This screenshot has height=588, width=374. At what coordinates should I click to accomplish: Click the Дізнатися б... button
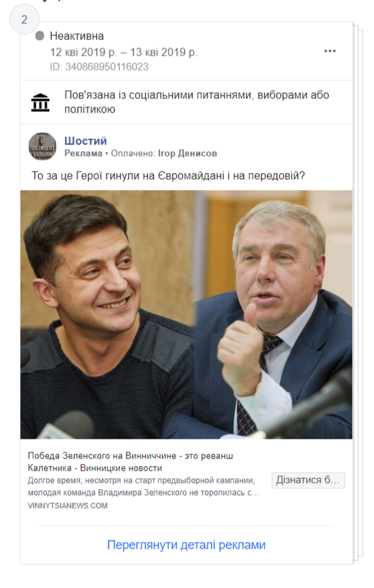(308, 480)
